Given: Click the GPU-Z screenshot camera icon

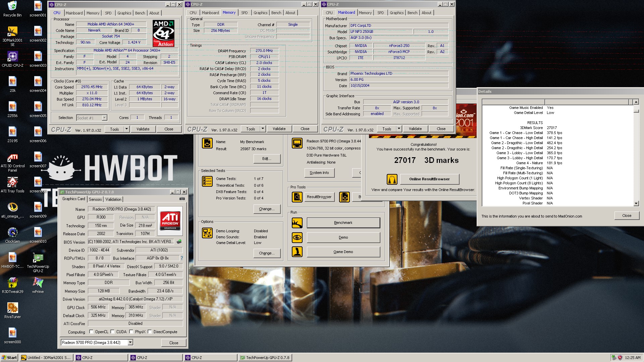Looking at the screenshot, I should click(x=182, y=199).
